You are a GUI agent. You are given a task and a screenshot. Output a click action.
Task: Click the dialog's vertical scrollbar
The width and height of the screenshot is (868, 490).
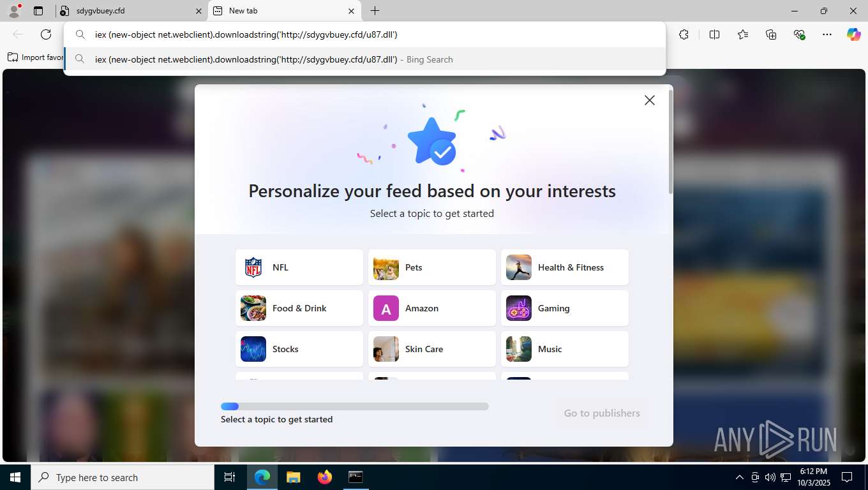pyautogui.click(x=670, y=142)
